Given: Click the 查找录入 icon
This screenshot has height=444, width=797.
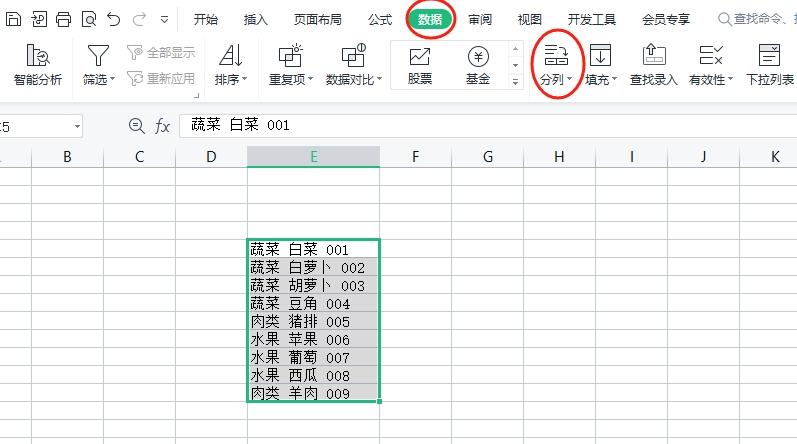Looking at the screenshot, I should pos(654,56).
